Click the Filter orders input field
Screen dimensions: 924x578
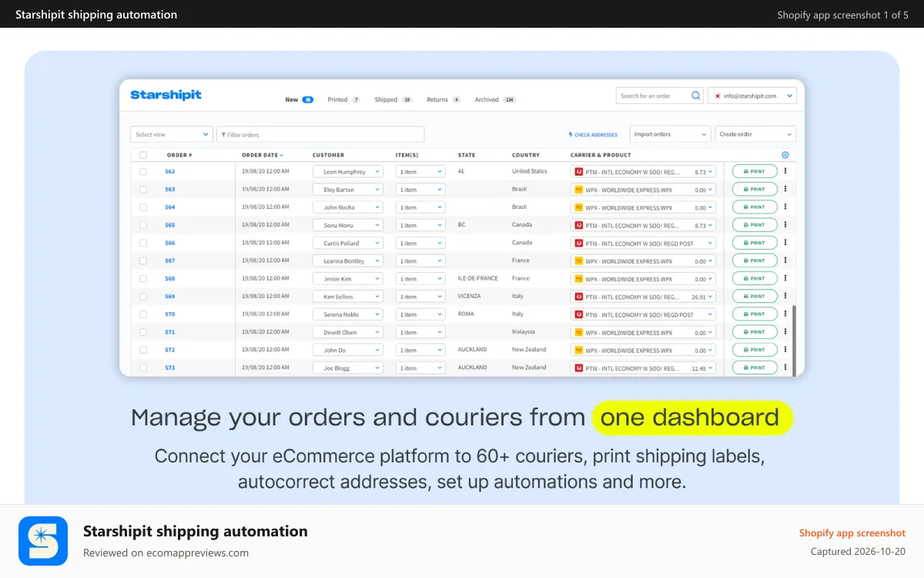point(320,134)
